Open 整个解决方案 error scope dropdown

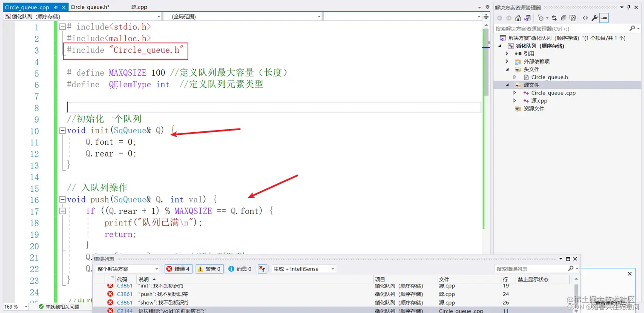pos(128,269)
